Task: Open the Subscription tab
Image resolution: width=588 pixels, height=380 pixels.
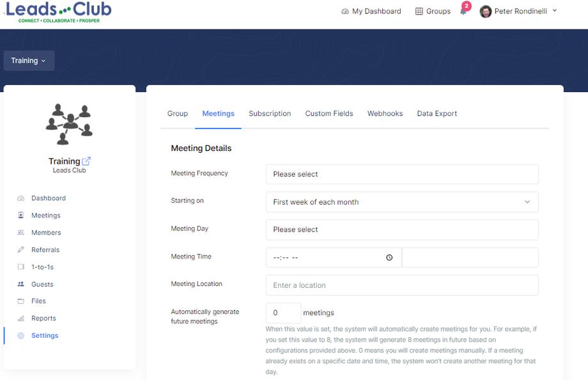Action: 270,113
